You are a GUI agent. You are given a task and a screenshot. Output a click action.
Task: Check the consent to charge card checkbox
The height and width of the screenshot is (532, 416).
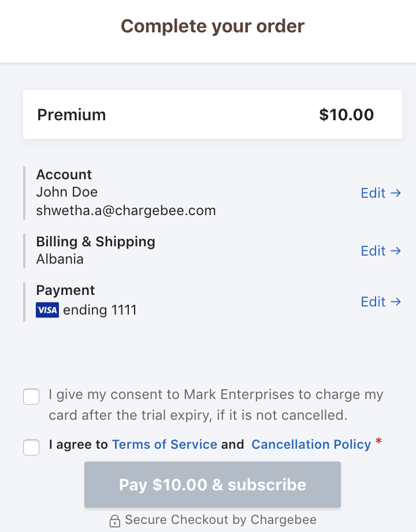coord(31,397)
